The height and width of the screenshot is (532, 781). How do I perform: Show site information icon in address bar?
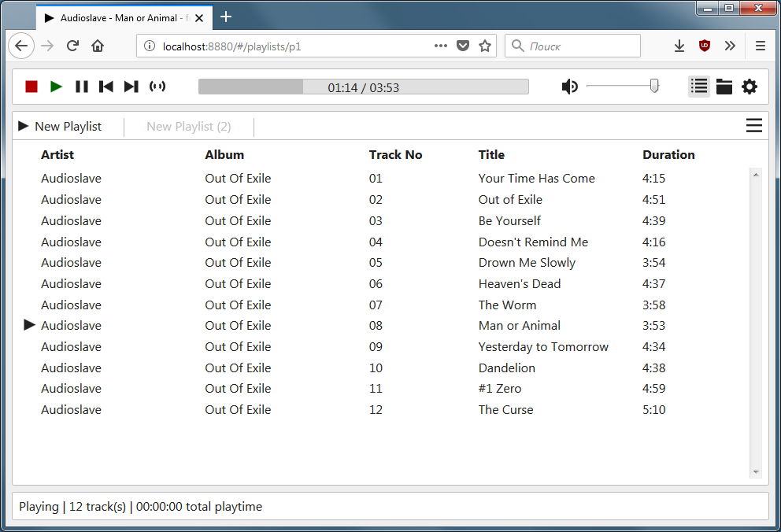pos(149,46)
